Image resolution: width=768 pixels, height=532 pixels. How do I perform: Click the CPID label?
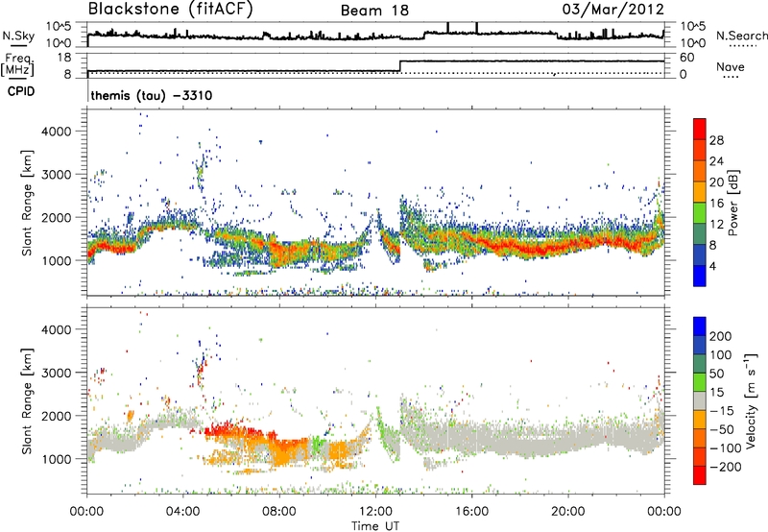click(21, 91)
